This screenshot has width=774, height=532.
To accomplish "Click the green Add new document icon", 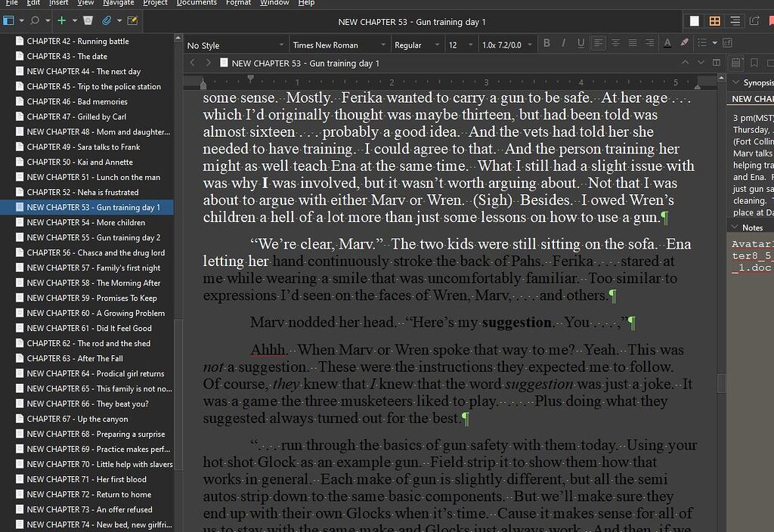I will click(60, 20).
